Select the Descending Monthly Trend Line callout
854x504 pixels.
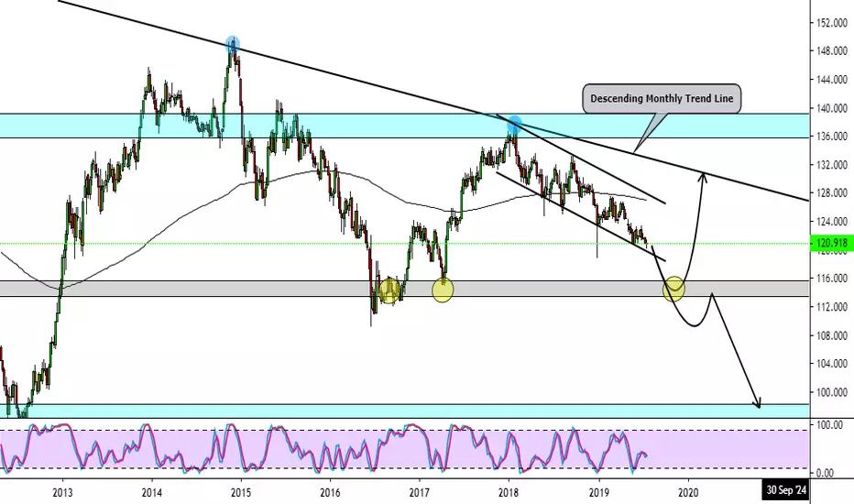point(662,99)
